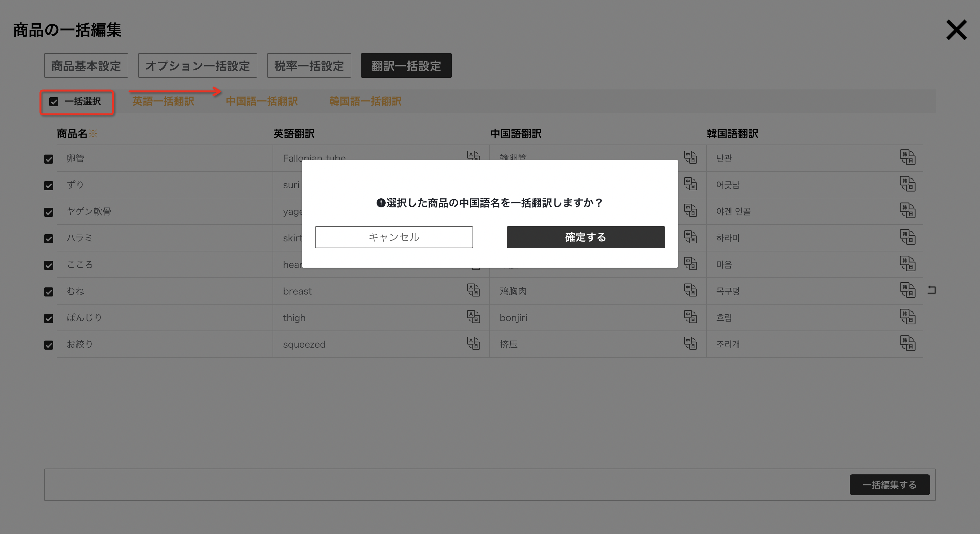This screenshot has width=980, height=534.
Task: Click Chinese translate icon for 挤压
Action: (690, 343)
